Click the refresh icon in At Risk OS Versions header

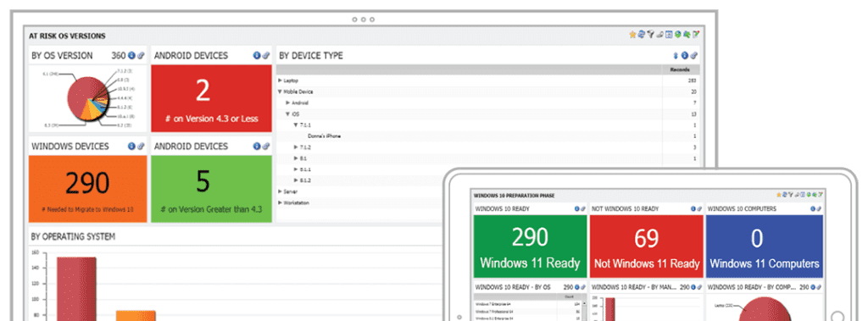click(x=641, y=35)
